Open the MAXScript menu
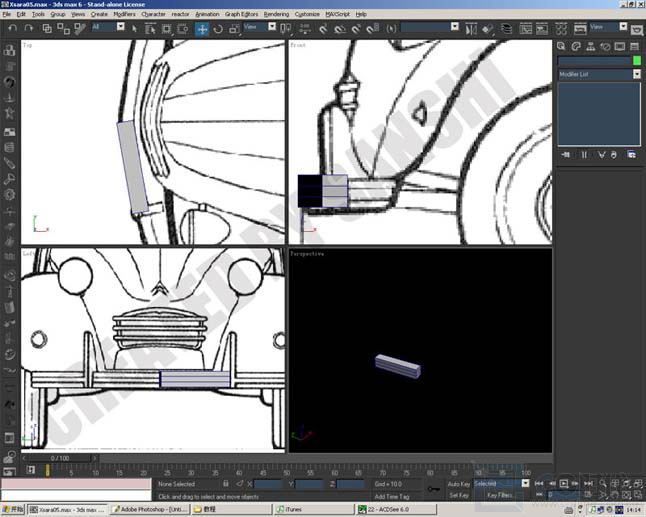The height and width of the screenshot is (517, 646). (x=337, y=14)
